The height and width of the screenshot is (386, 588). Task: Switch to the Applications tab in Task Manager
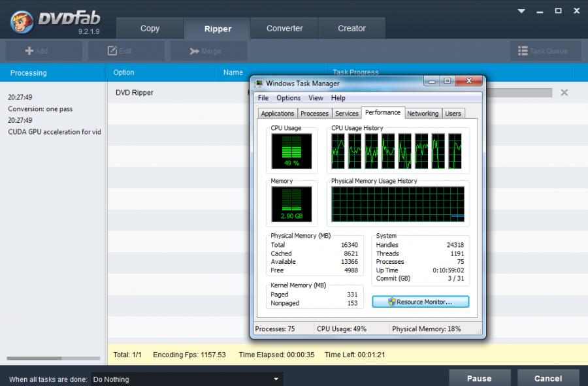tap(278, 114)
